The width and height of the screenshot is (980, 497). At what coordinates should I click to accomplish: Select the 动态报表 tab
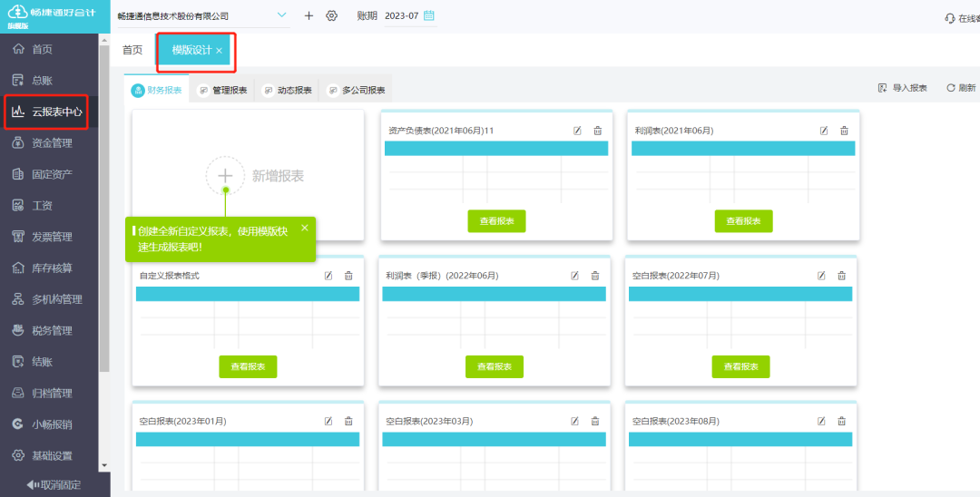pos(287,91)
